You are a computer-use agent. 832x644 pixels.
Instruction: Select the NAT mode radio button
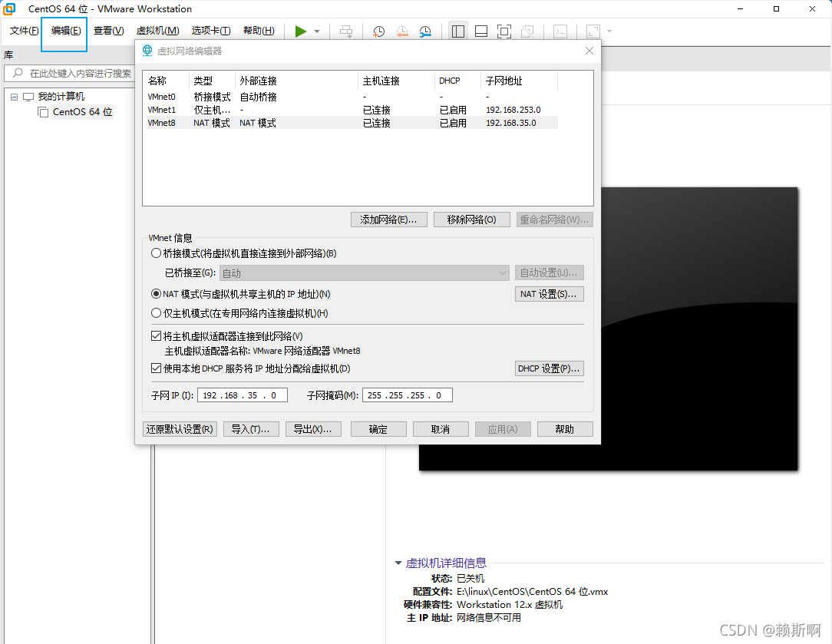click(x=156, y=294)
